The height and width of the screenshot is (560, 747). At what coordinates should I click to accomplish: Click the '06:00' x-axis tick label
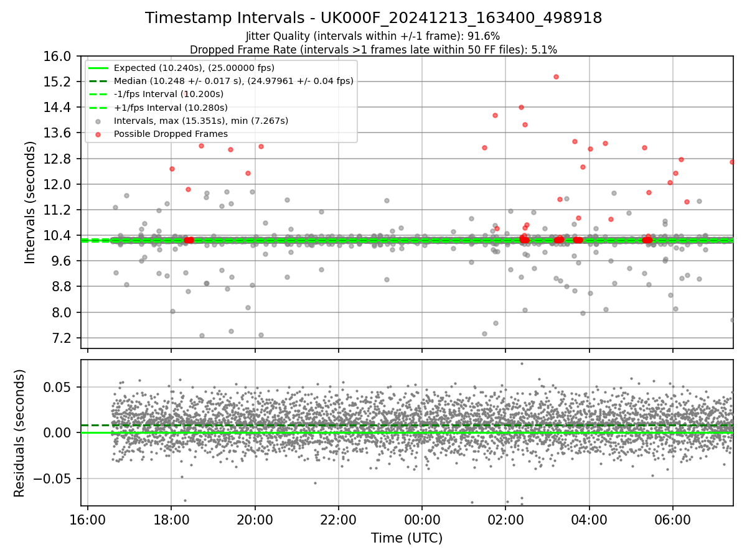pos(673,520)
